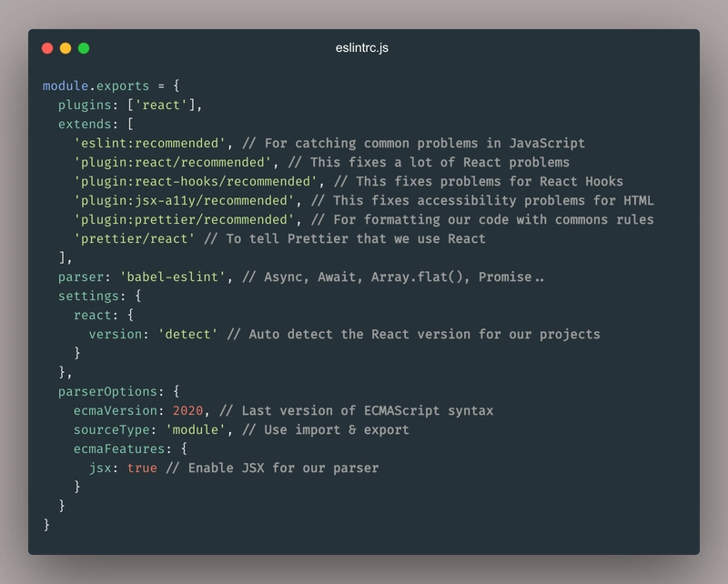Select the 'react' string in the plugins array
The height and width of the screenshot is (584, 728).
coord(165,106)
